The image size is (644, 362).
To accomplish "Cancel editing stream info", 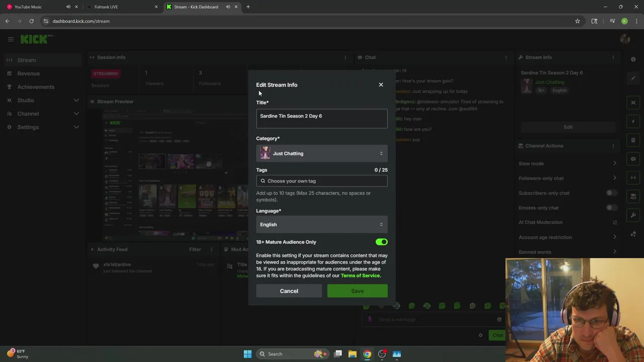I will 289,291.
